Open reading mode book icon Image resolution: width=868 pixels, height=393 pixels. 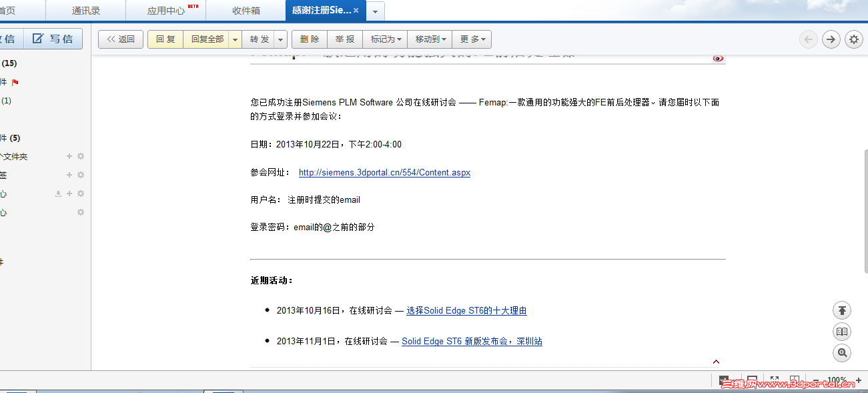[842, 332]
